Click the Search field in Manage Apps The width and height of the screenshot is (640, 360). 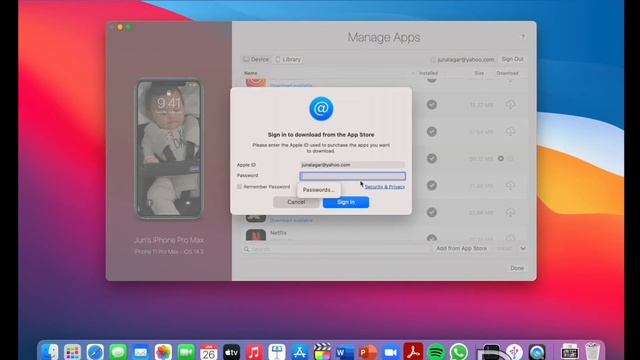coord(337,249)
